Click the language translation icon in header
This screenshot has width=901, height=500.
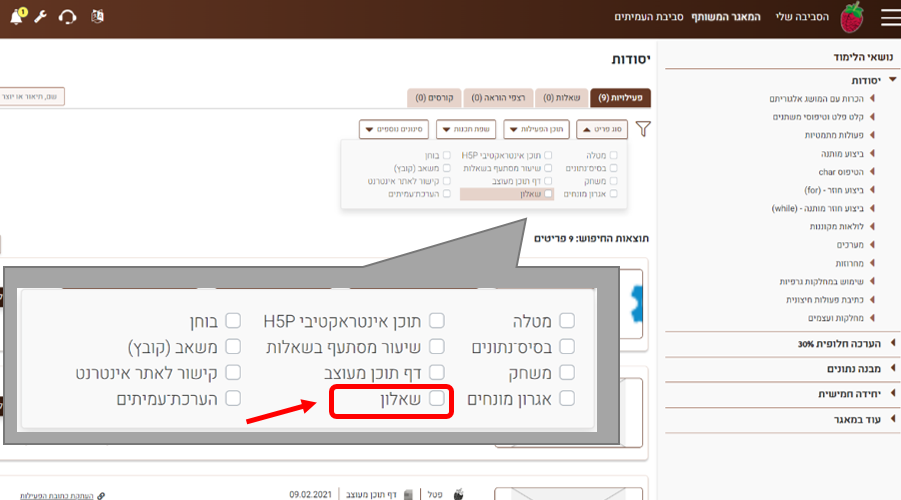pos(97,17)
